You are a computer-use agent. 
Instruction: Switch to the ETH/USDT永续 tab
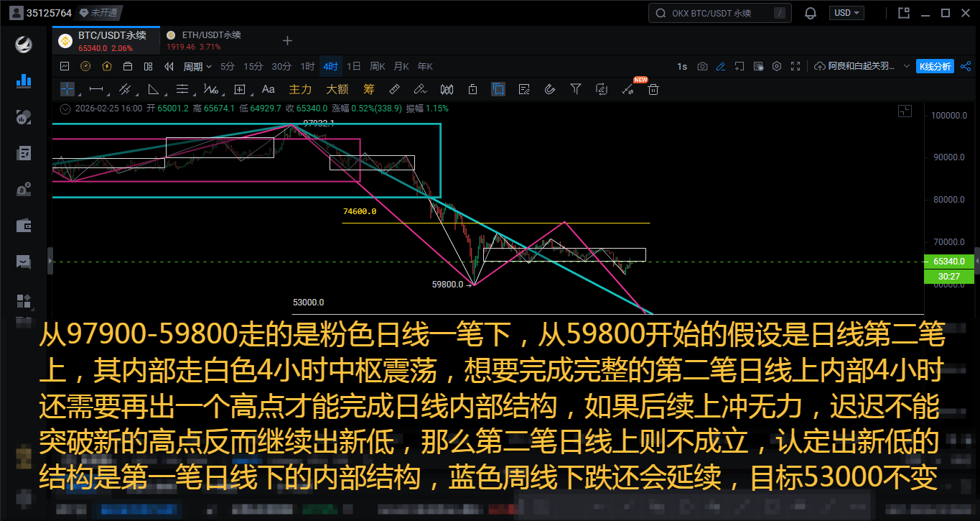tap(205, 40)
